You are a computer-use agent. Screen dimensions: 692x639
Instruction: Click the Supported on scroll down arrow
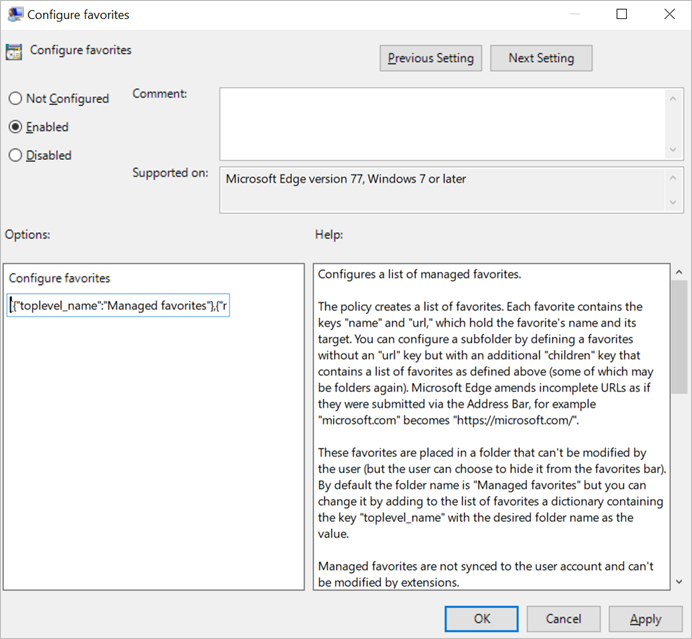[673, 202]
